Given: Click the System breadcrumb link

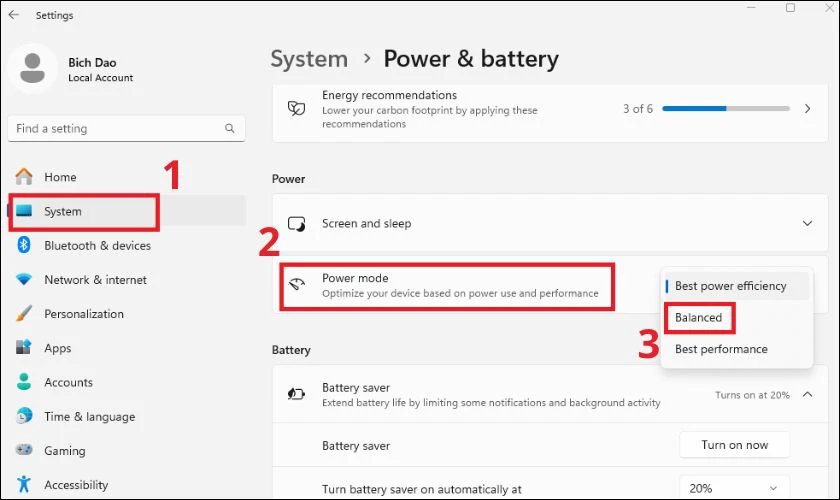Looking at the screenshot, I should [311, 59].
